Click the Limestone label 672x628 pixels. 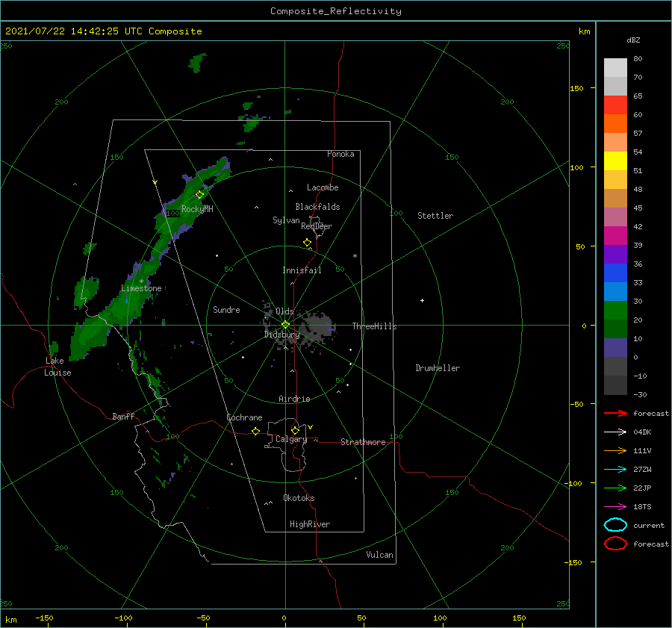(141, 288)
